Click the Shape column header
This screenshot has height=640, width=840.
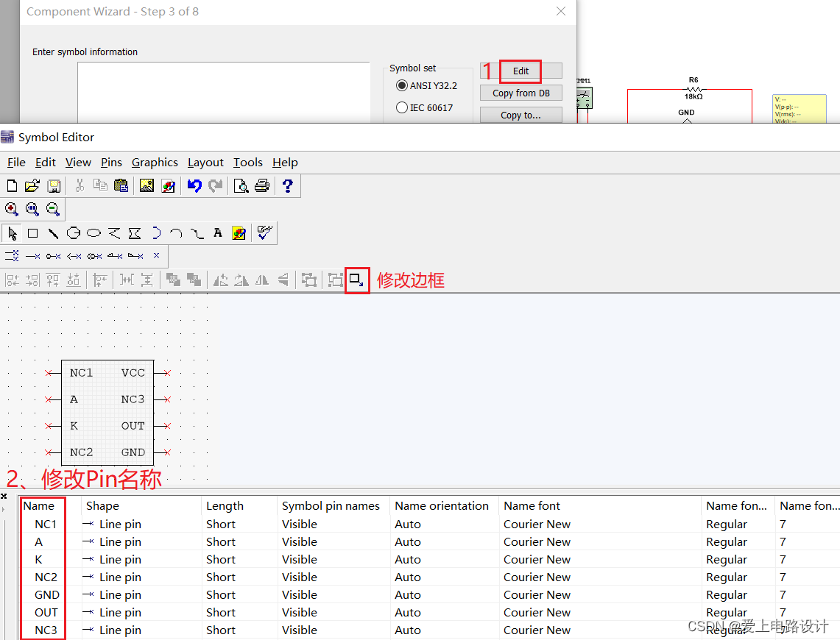(103, 505)
